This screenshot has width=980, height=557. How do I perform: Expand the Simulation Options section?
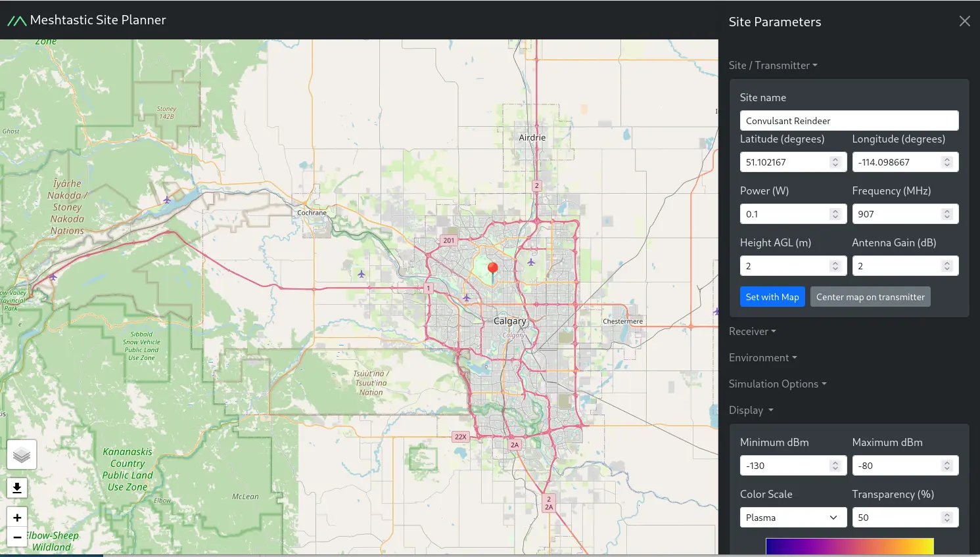click(x=777, y=384)
